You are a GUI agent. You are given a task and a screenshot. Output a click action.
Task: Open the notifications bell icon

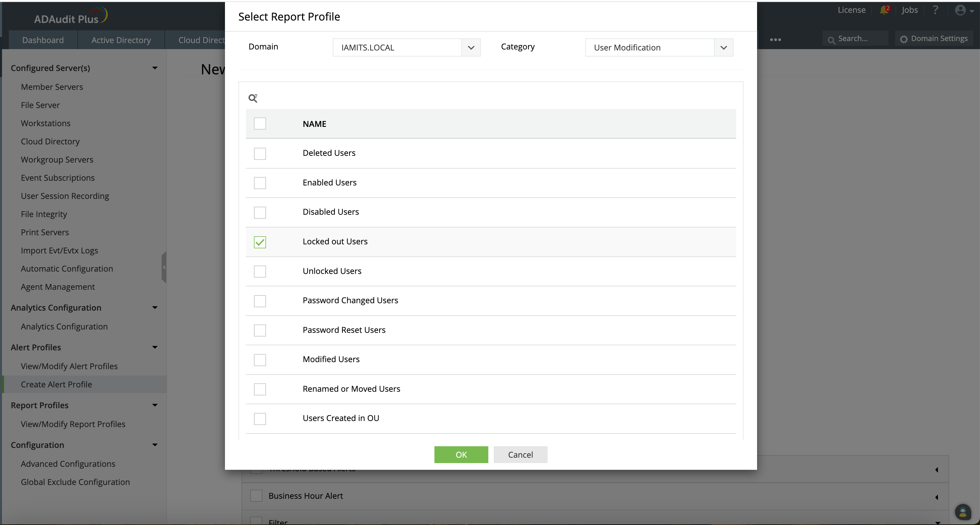[x=883, y=10]
